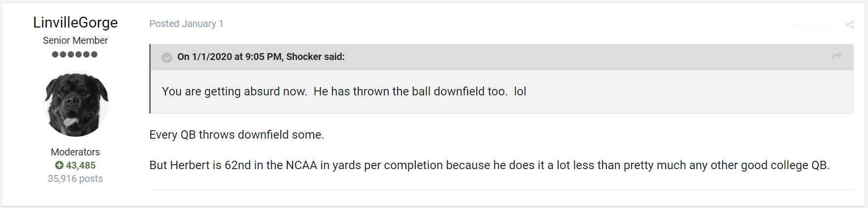Click the "lol" at the end of the quote

tap(520, 91)
